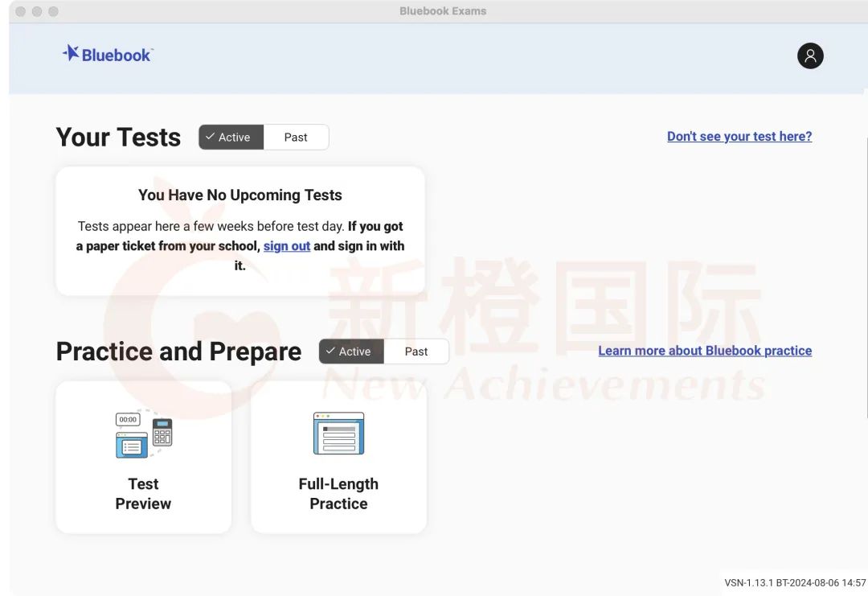Viewport: 868px width, 596px height.
Task: Switch Your Tests to Past
Action: pos(296,138)
